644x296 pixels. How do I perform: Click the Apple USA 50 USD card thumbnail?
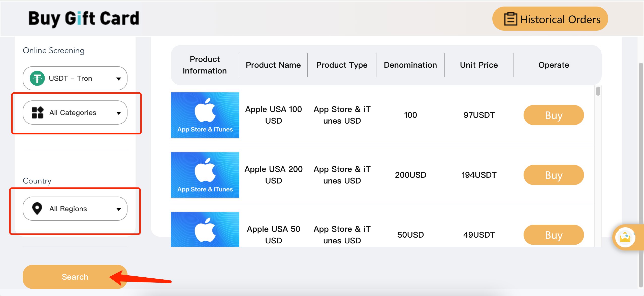pyautogui.click(x=205, y=229)
